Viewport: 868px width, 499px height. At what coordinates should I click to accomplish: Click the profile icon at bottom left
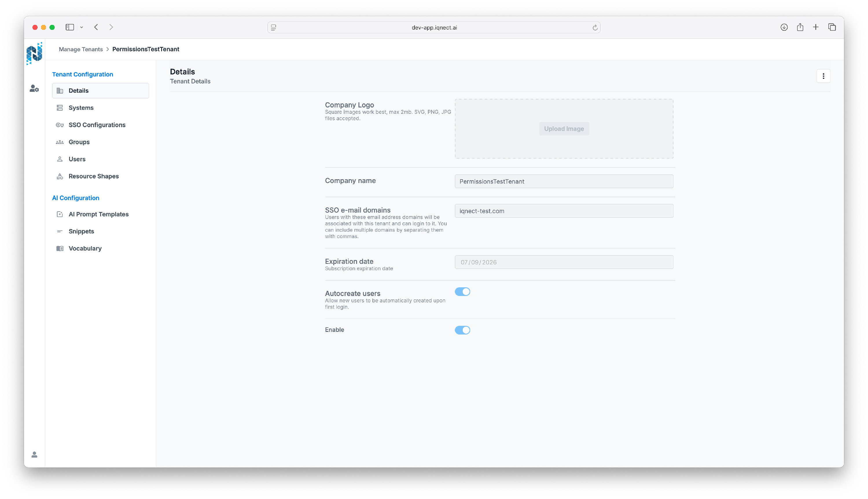pos(34,454)
